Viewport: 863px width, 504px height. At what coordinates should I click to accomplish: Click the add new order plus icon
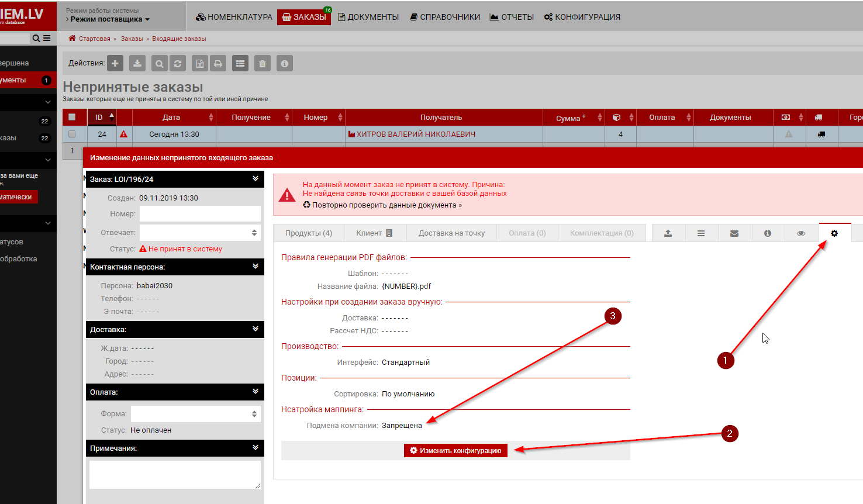[x=115, y=64]
